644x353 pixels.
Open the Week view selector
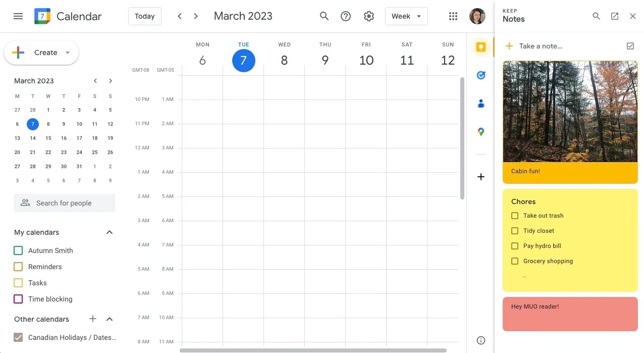(406, 16)
